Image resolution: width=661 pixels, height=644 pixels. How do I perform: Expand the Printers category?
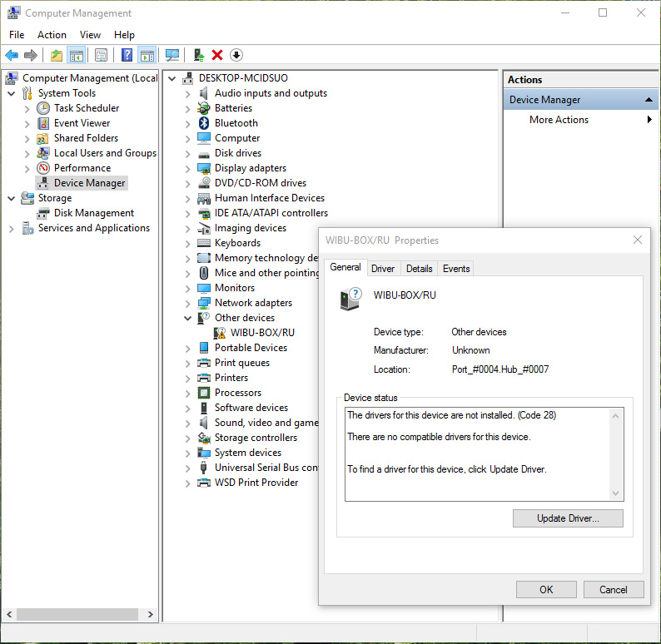pyautogui.click(x=188, y=379)
